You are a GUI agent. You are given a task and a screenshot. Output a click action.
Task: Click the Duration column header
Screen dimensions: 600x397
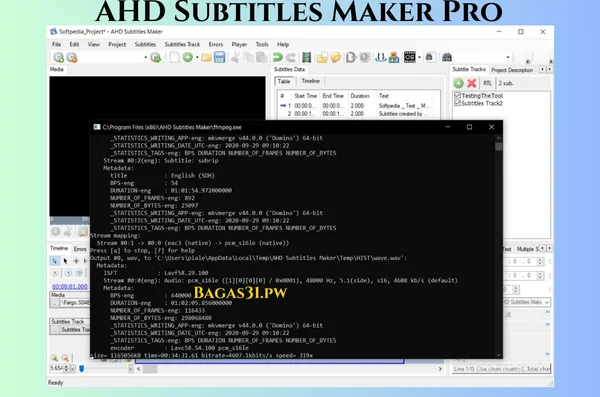[x=360, y=96]
